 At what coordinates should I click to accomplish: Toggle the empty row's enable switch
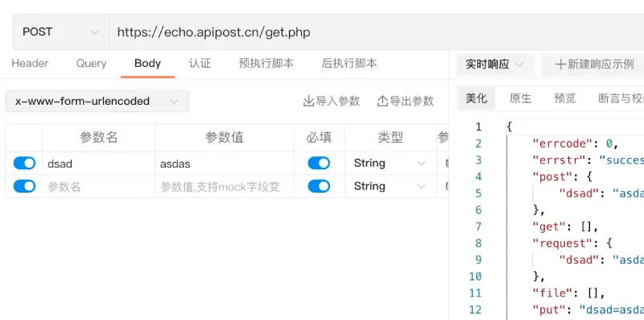point(25,186)
